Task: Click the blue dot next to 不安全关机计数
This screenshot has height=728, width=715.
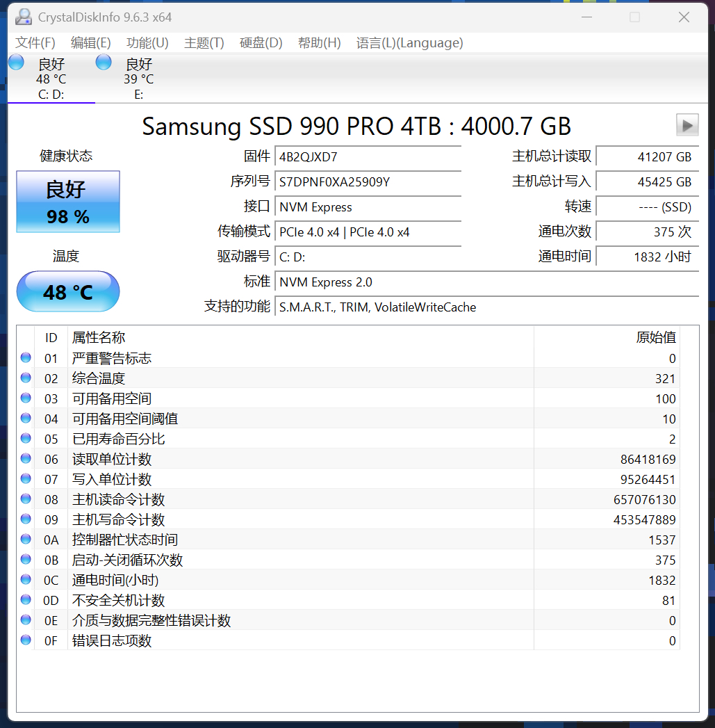Action: click(25, 599)
